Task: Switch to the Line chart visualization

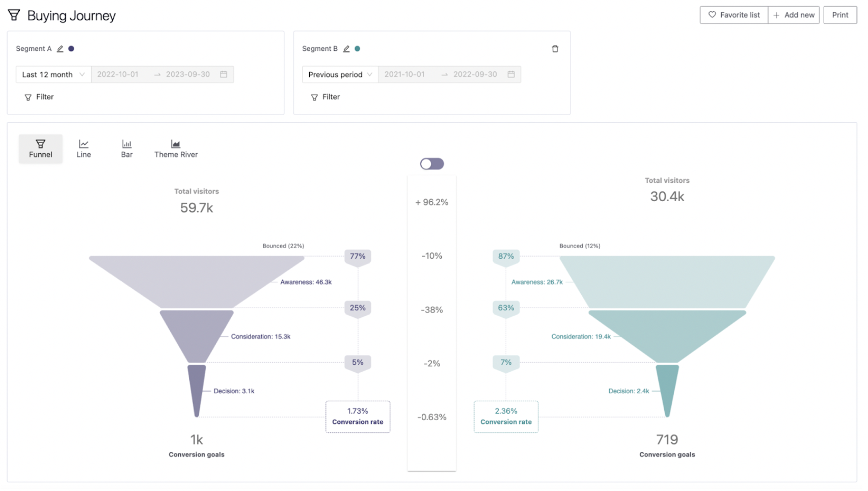Action: point(83,148)
